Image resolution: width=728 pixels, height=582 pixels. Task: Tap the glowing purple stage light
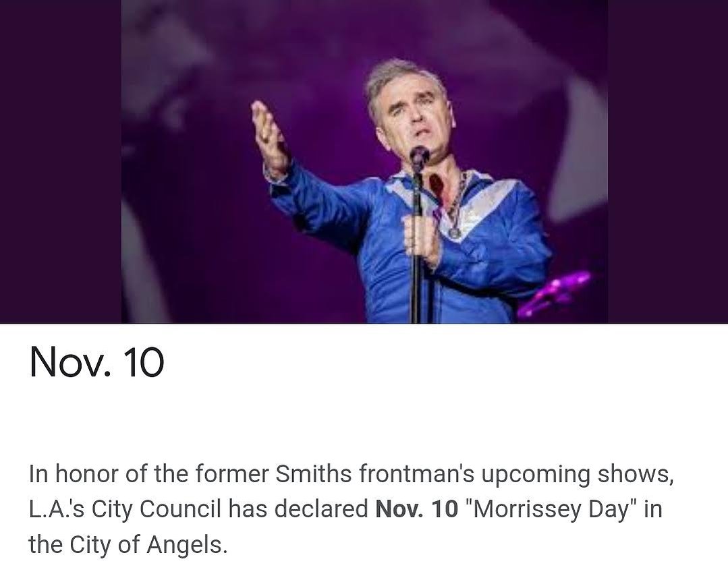coord(555,293)
